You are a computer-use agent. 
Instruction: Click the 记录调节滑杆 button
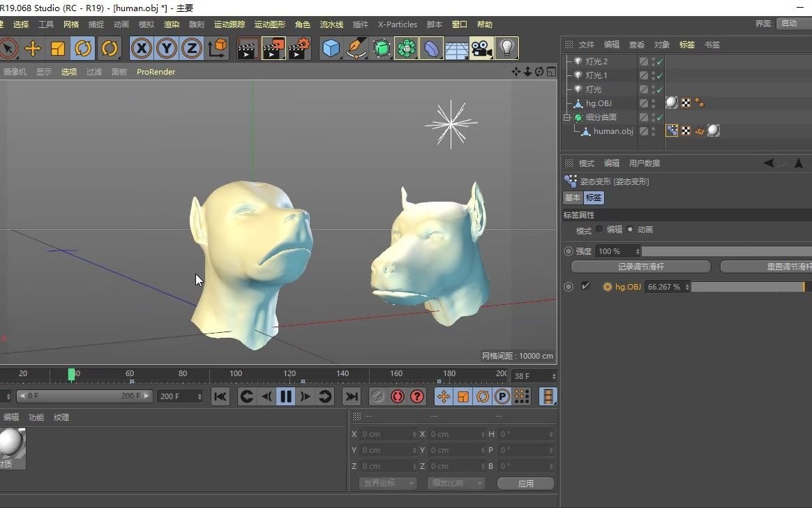tap(640, 267)
